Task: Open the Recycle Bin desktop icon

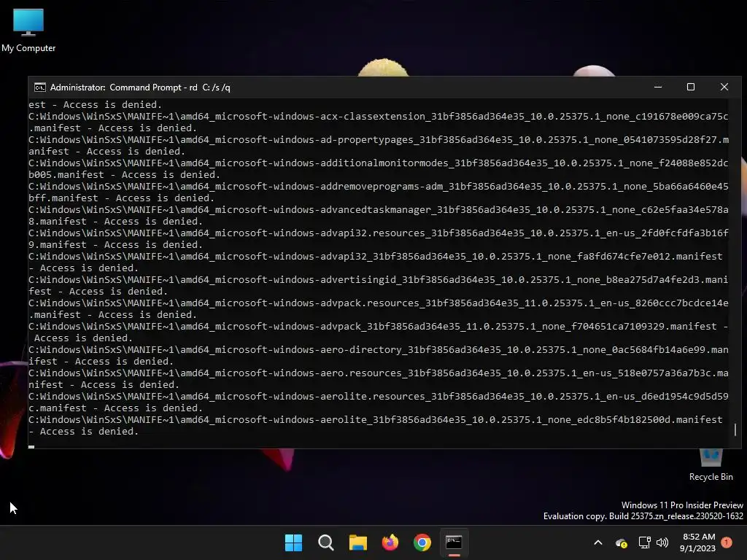Action: click(711, 465)
